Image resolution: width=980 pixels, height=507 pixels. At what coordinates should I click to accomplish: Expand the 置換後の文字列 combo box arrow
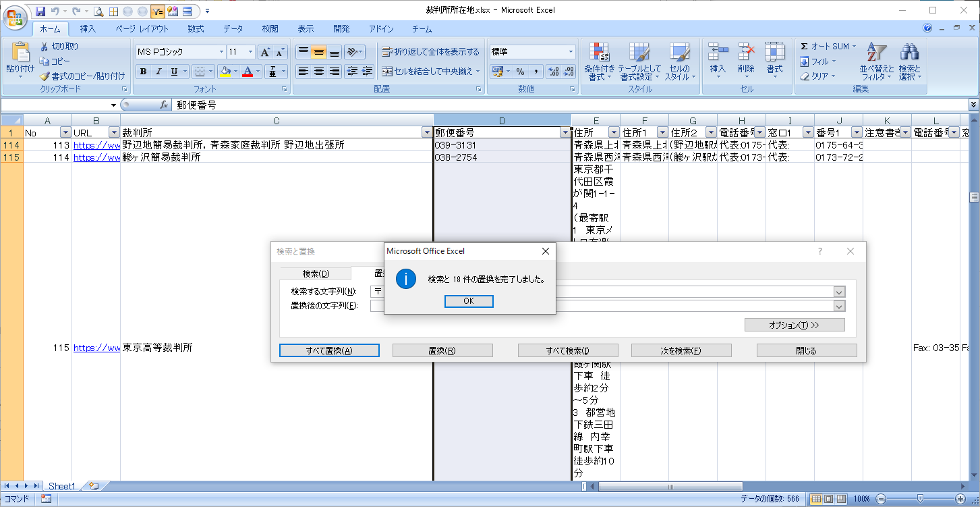click(839, 306)
